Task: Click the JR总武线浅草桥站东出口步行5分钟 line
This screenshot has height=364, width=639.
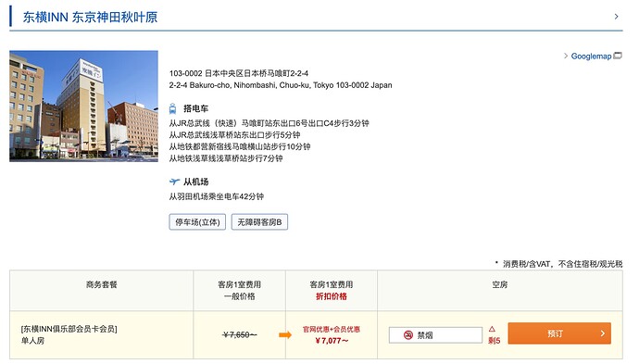Action: [x=234, y=135]
